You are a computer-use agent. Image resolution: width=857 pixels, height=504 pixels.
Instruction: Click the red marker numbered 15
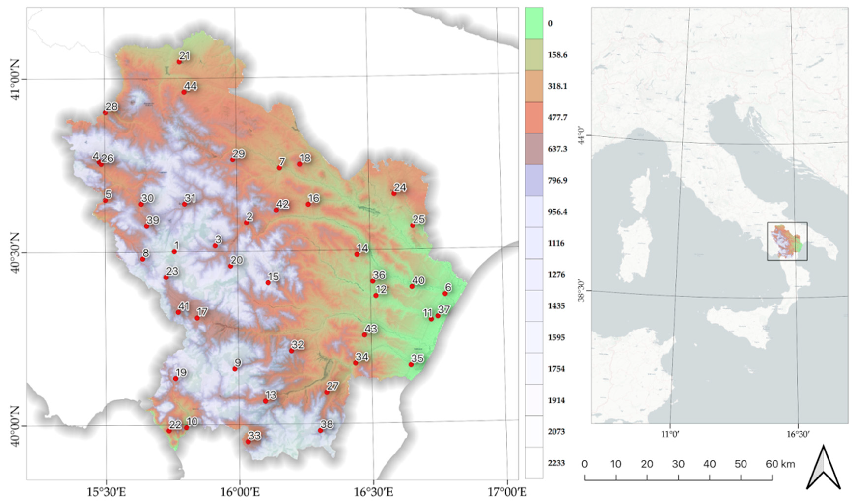[268, 283]
